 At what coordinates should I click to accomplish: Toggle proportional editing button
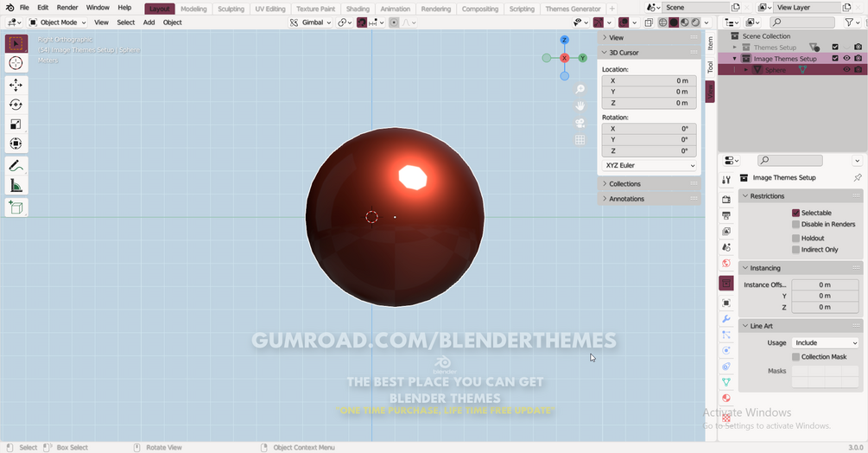click(x=394, y=22)
